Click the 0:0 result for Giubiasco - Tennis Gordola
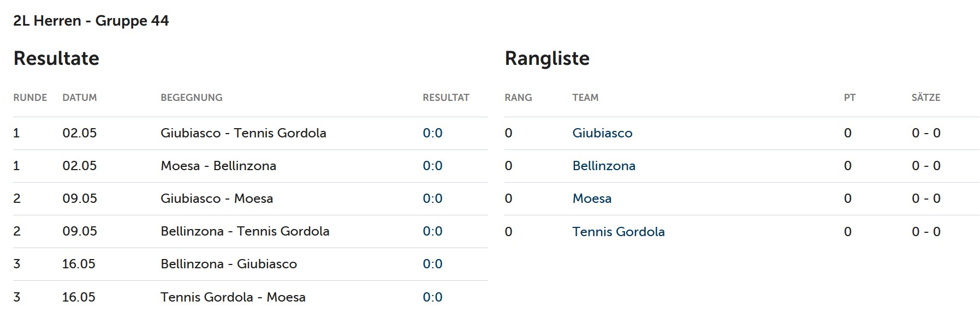 pyautogui.click(x=432, y=133)
